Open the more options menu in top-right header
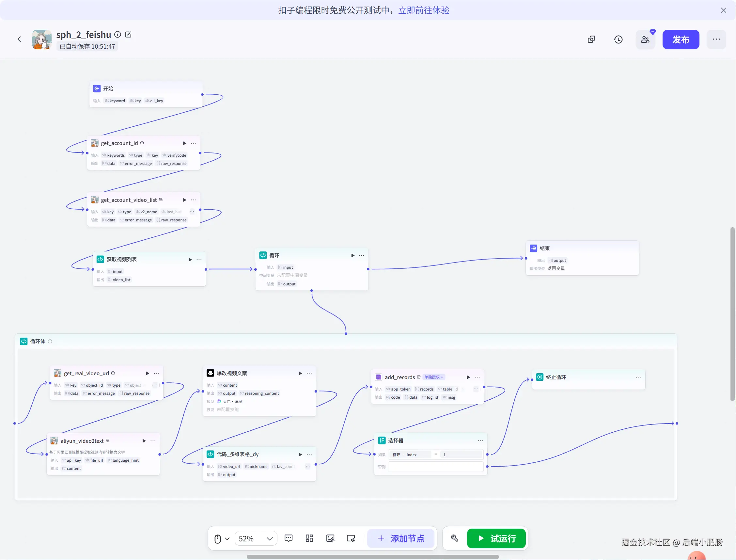 716,39
